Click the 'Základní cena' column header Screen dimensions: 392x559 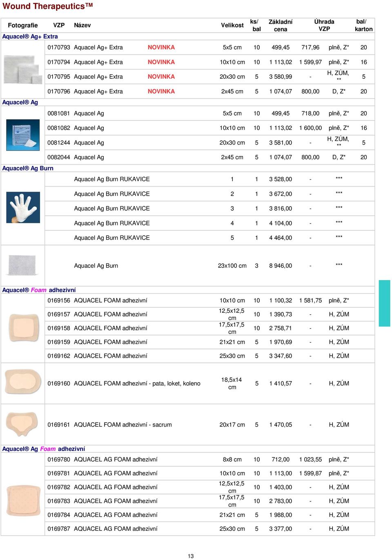281,25
